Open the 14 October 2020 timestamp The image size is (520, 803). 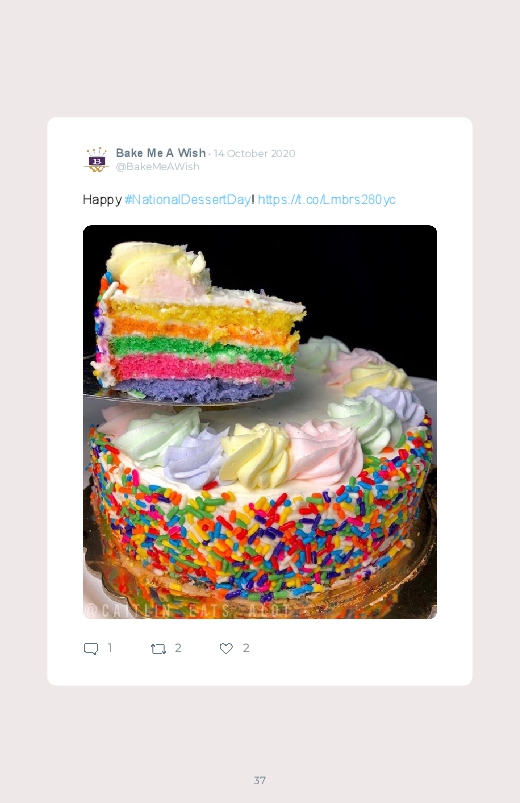click(255, 153)
